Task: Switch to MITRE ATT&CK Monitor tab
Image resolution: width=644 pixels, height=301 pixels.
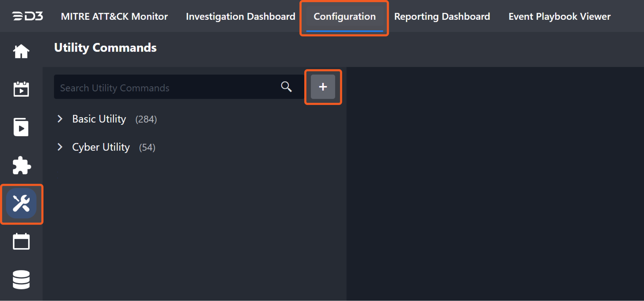Action: click(x=114, y=17)
